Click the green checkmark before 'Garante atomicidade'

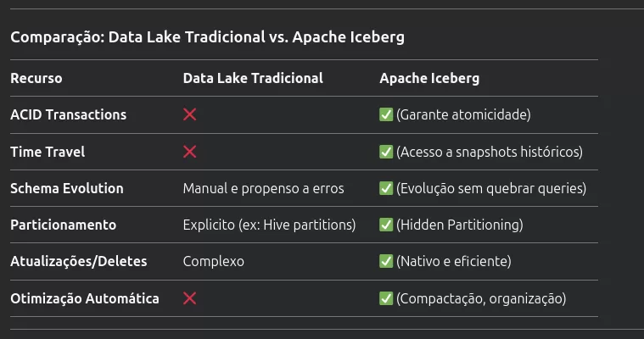pos(386,114)
